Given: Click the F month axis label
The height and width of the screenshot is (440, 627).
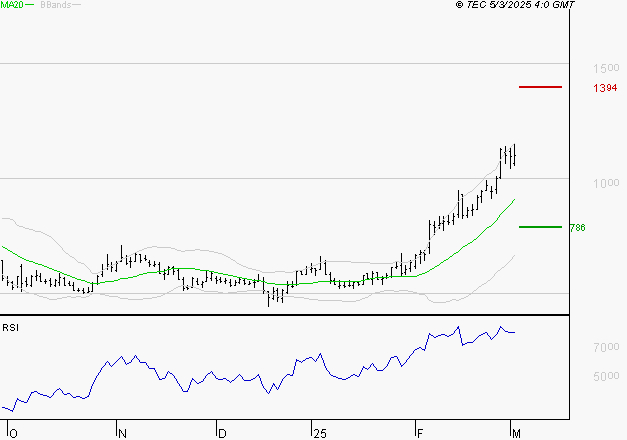Looking at the screenshot, I should [x=420, y=434].
